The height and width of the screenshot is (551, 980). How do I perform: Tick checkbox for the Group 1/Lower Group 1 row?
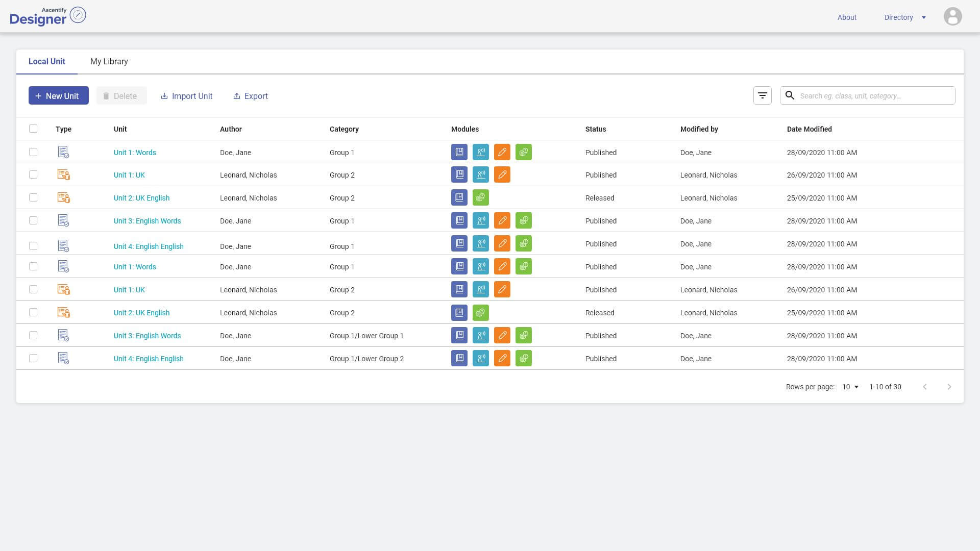tap(33, 335)
